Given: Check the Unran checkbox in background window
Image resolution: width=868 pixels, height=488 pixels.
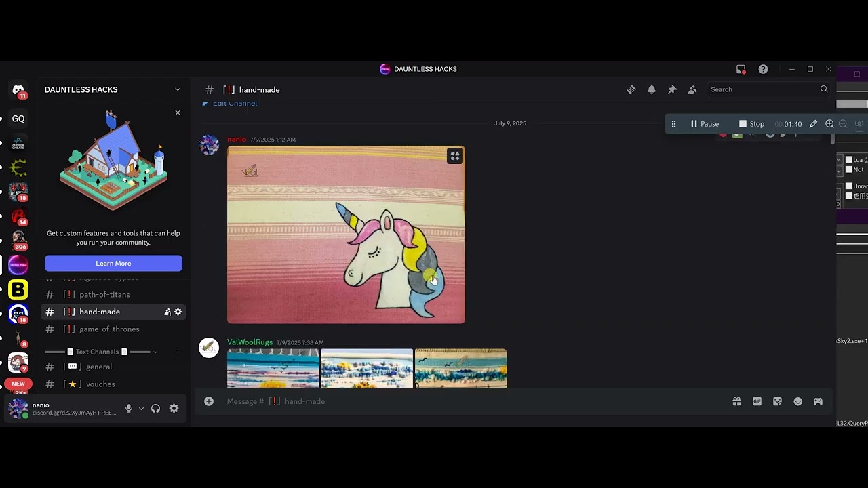Looking at the screenshot, I should pyautogui.click(x=848, y=186).
